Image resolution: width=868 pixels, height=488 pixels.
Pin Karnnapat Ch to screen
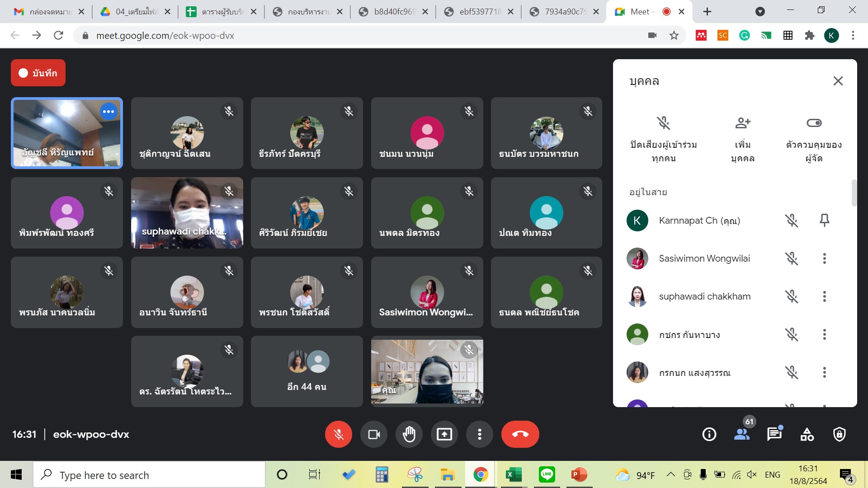(x=824, y=221)
